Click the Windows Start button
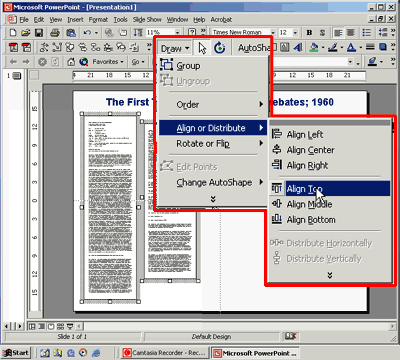Viewport: 400px width, 360px height. 16,353
